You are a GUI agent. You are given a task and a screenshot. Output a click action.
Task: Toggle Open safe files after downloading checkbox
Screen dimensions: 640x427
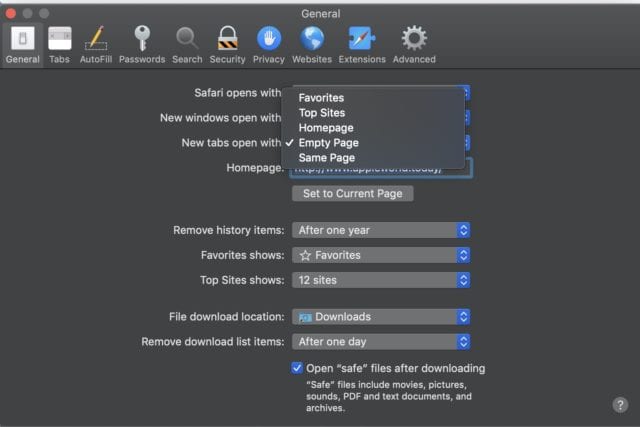297,368
